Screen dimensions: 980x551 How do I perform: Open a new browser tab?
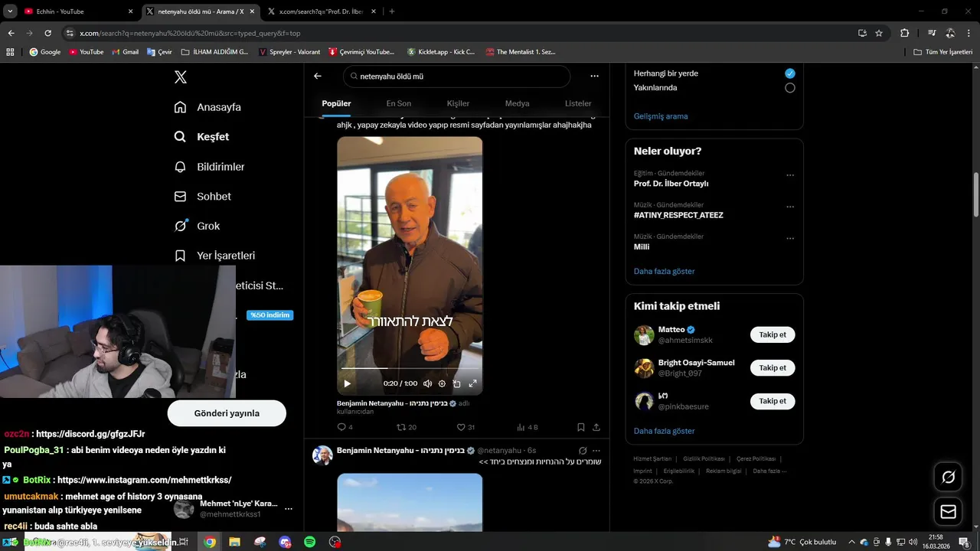pos(392,11)
